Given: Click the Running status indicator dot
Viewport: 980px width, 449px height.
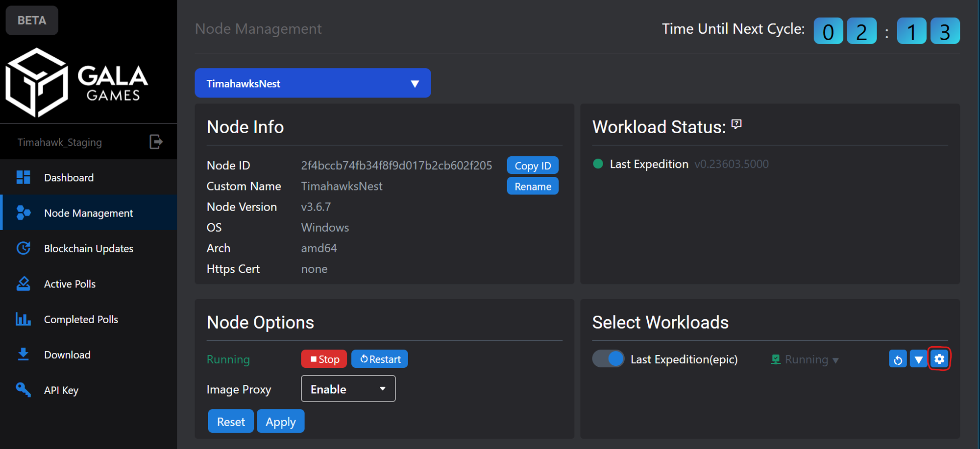Looking at the screenshot, I should pos(598,164).
